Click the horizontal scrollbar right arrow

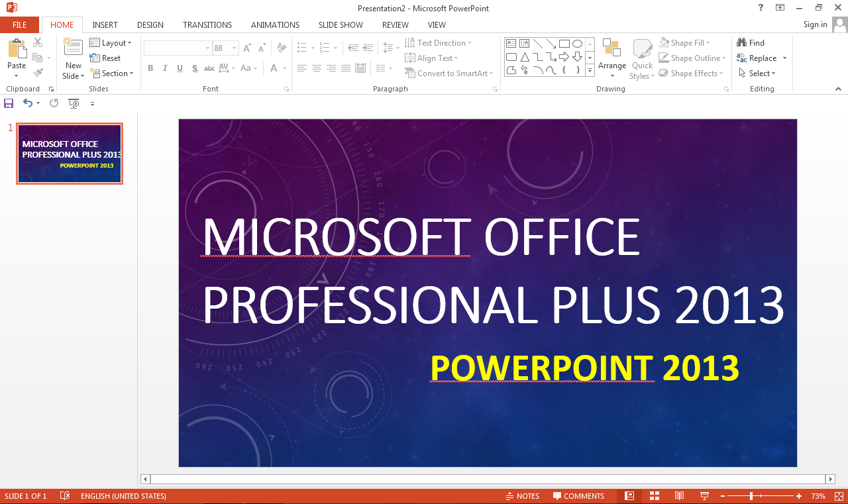pyautogui.click(x=830, y=478)
